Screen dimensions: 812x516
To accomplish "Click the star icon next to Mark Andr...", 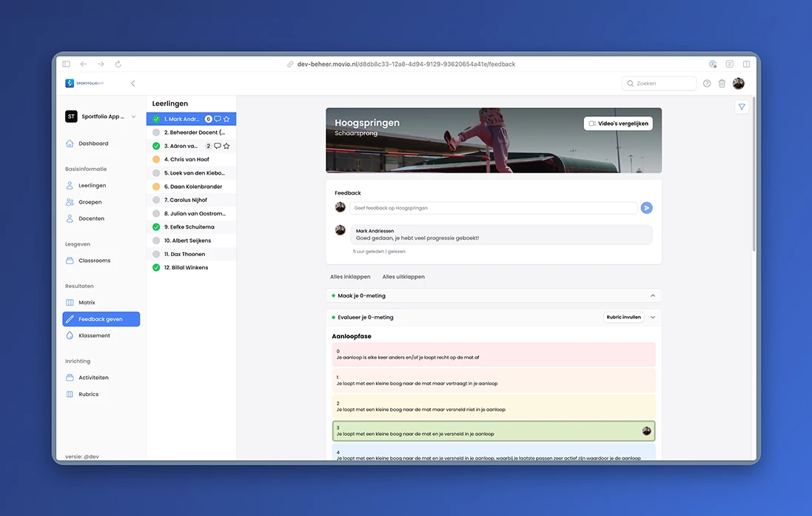I will pyautogui.click(x=227, y=119).
